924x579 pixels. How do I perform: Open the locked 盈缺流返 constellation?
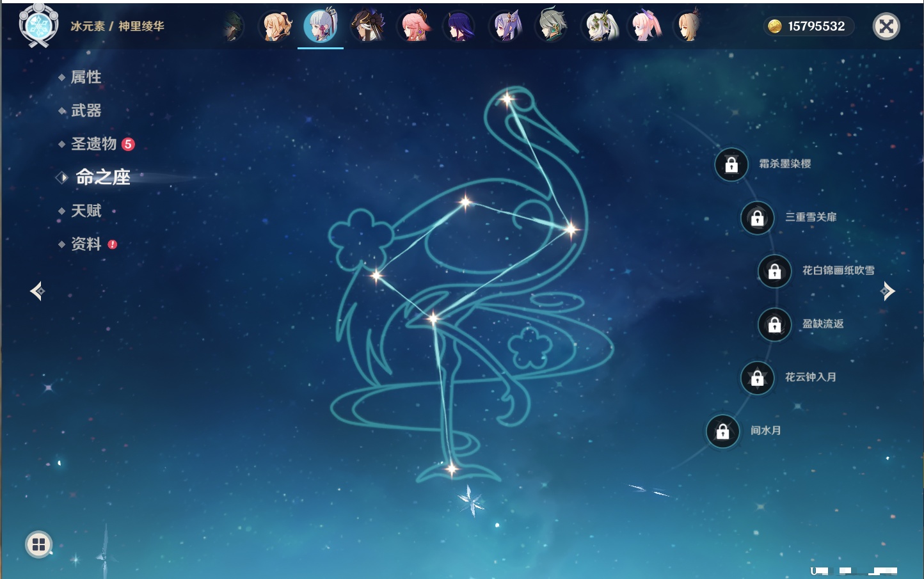tap(774, 324)
